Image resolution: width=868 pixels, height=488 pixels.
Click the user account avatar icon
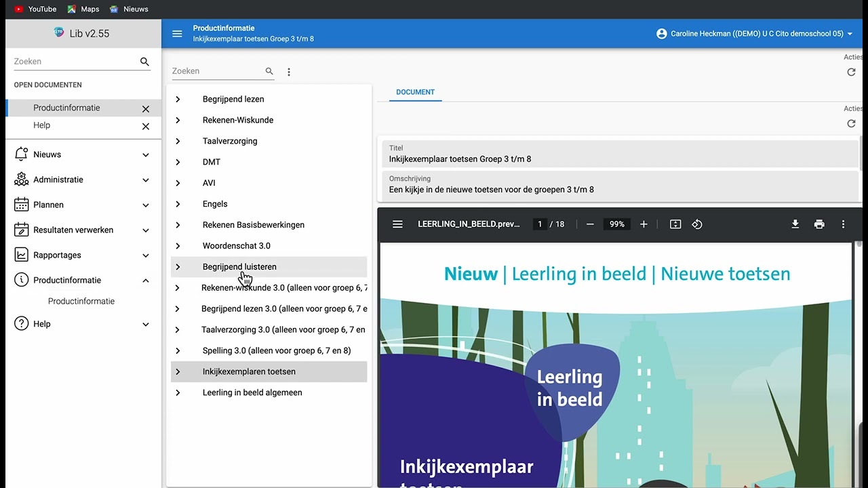pyautogui.click(x=662, y=34)
